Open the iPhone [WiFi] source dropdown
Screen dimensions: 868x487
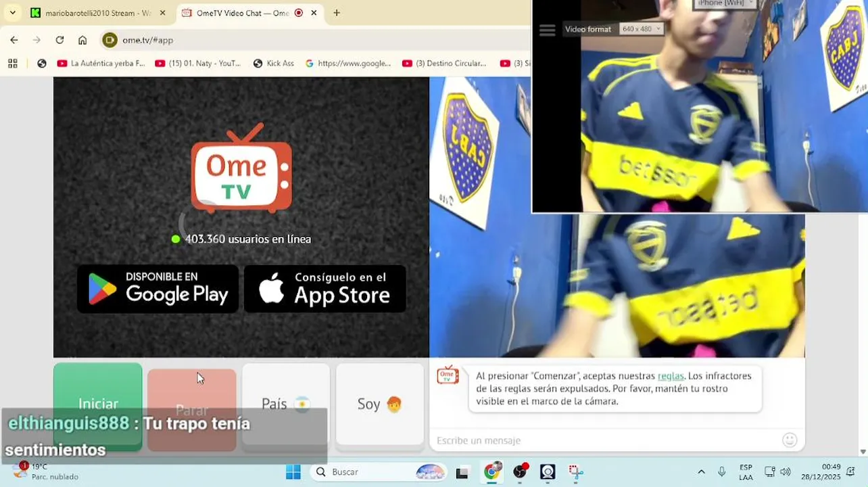pos(724,3)
